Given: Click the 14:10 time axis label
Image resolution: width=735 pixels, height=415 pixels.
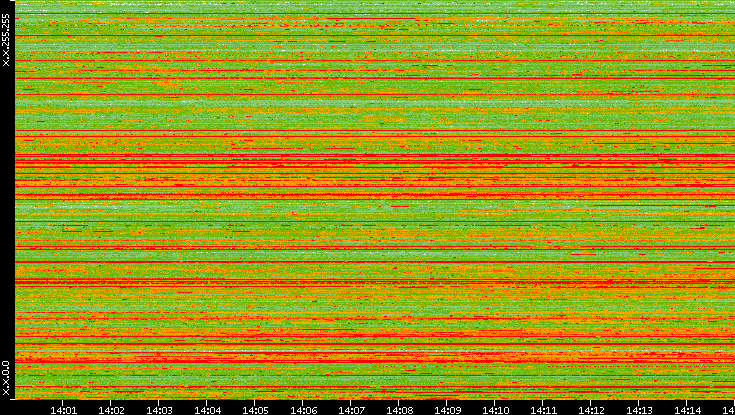Looking at the screenshot, I should (x=495, y=410).
